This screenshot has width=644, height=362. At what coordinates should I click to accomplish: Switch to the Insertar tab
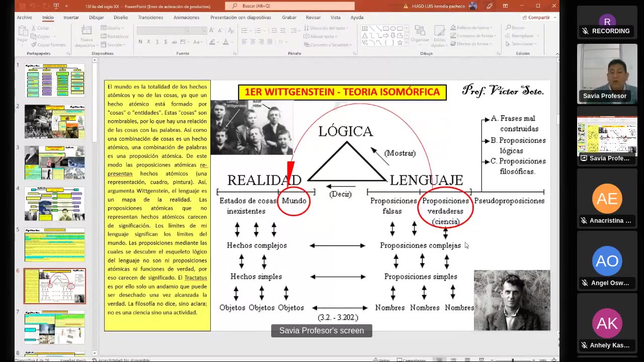[x=71, y=18]
